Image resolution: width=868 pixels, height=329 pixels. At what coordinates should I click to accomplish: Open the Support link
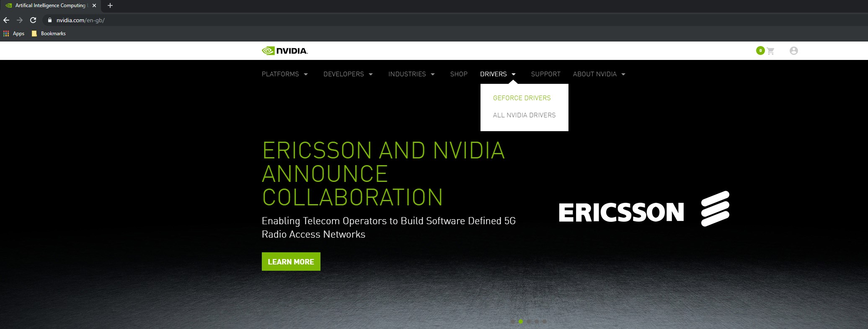point(545,74)
